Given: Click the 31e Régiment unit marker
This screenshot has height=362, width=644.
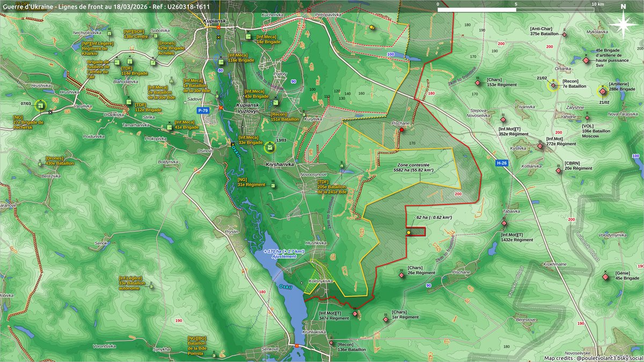Looking at the screenshot, I should (x=273, y=185).
